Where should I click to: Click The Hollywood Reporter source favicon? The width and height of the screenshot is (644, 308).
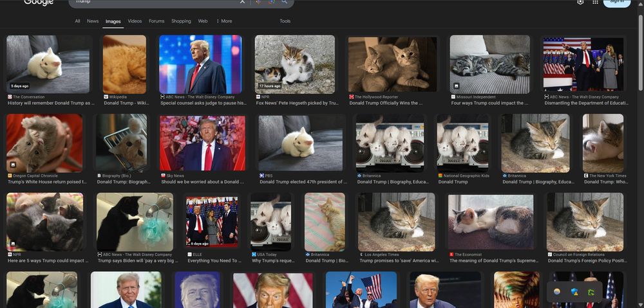352,97
